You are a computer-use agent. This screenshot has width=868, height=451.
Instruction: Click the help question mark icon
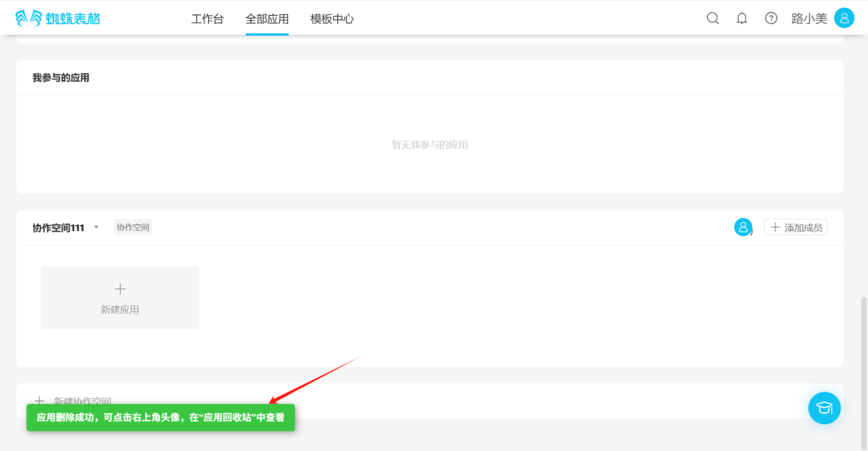(771, 18)
